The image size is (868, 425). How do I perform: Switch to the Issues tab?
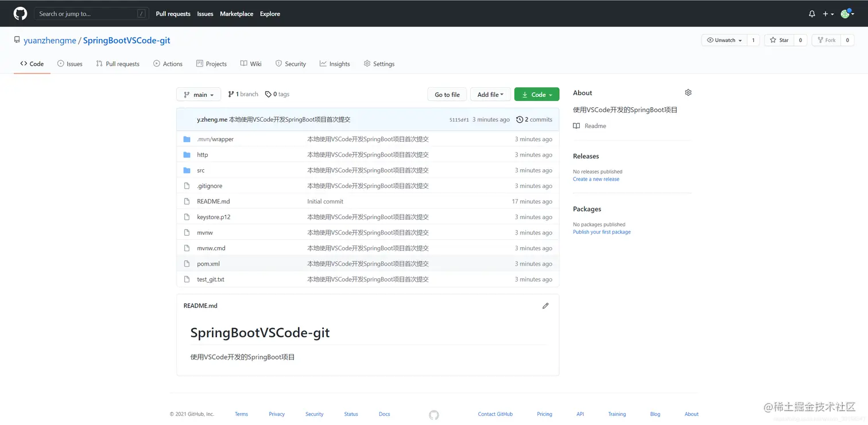(x=70, y=64)
